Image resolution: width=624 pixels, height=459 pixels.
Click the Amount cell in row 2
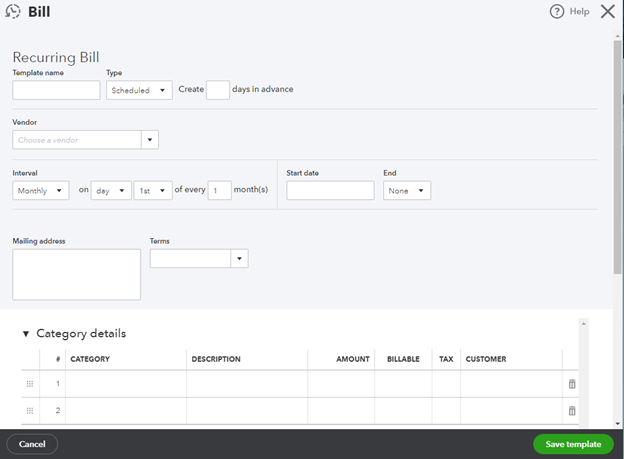point(341,410)
